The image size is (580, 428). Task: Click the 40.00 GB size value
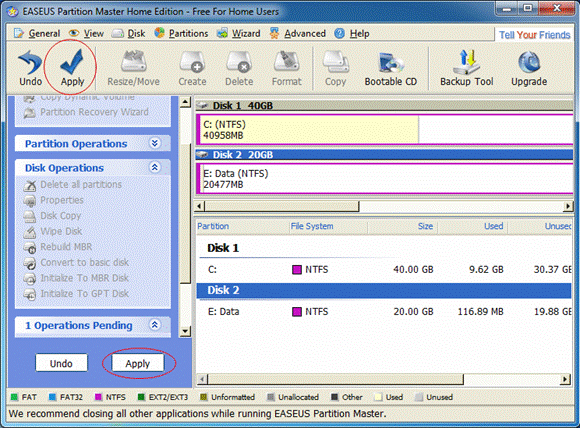coord(413,269)
